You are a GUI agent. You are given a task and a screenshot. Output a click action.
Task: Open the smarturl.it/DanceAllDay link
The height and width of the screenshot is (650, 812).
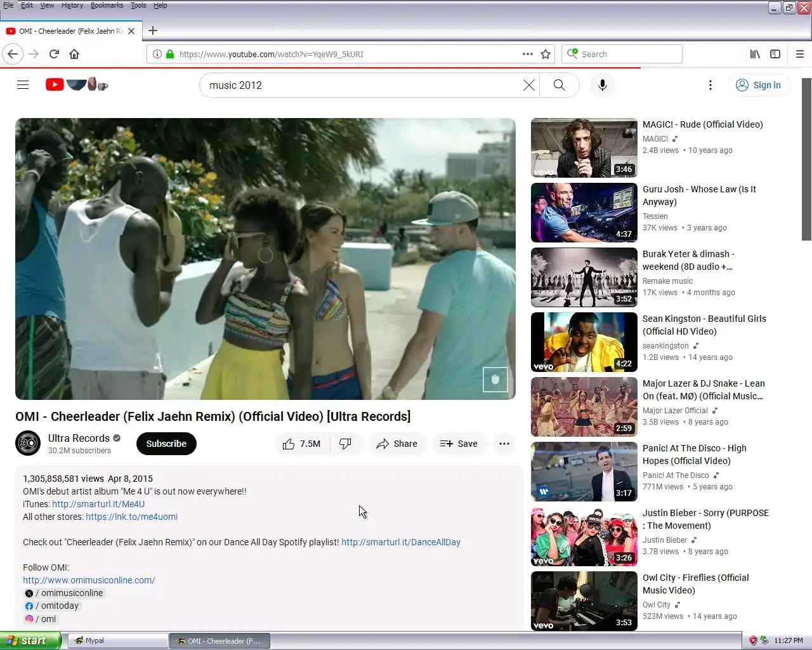401,542
